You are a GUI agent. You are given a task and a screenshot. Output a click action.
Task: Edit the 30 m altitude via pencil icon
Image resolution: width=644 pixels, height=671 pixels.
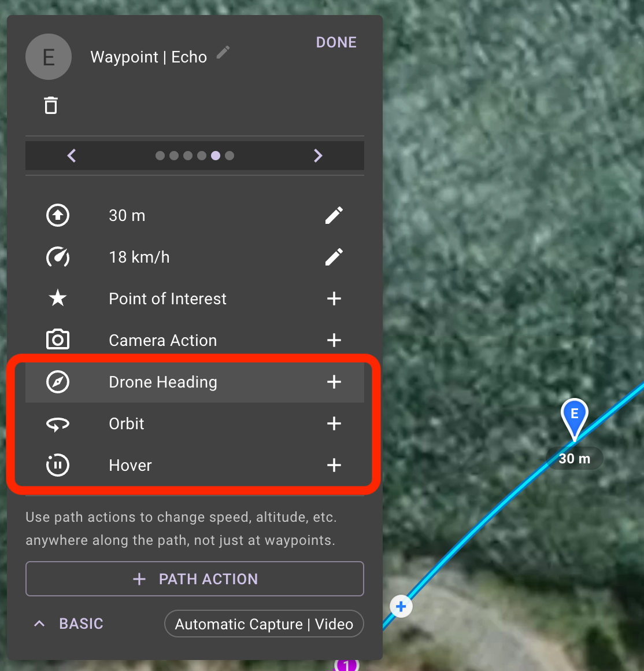[x=334, y=215]
